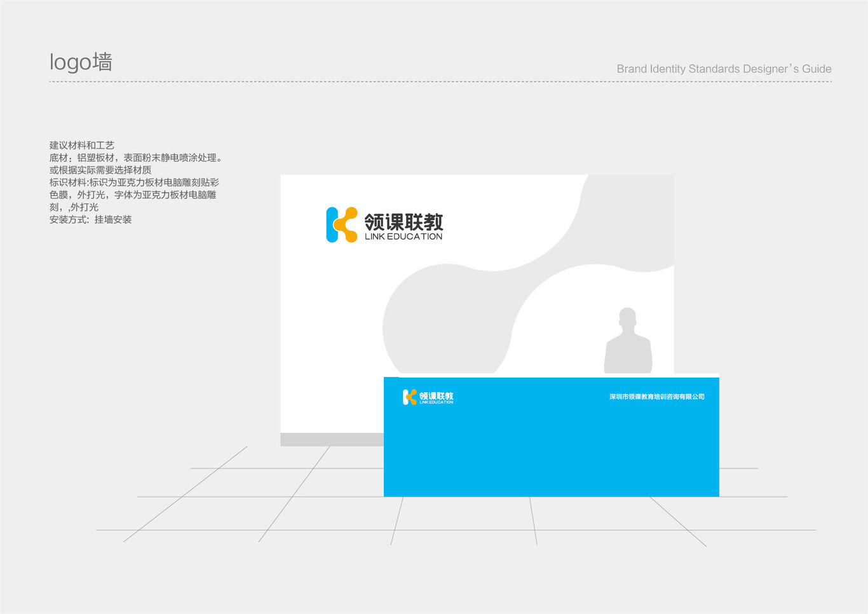Click the 'Brand Identity Standards Designer's Guide' header text
868x614 pixels.
tap(724, 69)
